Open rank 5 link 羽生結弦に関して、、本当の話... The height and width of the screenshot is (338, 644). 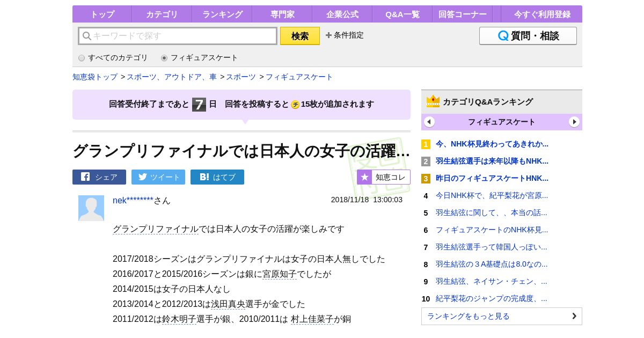pyautogui.click(x=492, y=212)
